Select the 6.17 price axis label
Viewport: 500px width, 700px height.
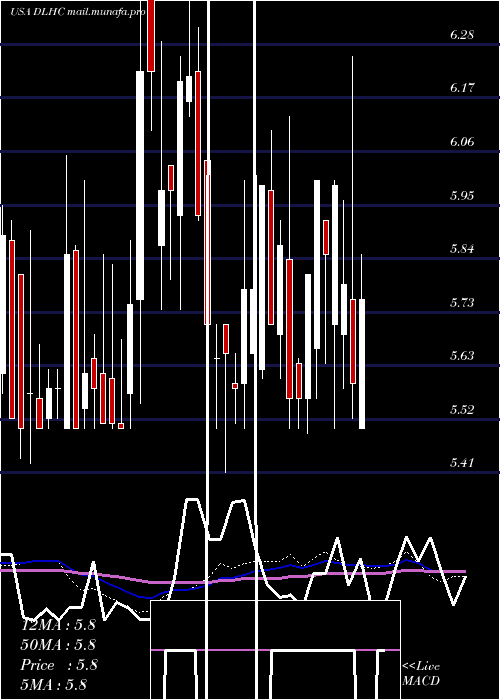point(462,88)
